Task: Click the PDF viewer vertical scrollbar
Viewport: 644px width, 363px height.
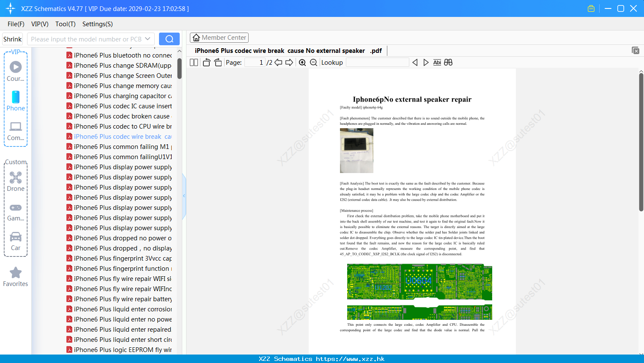Action: coord(641,142)
